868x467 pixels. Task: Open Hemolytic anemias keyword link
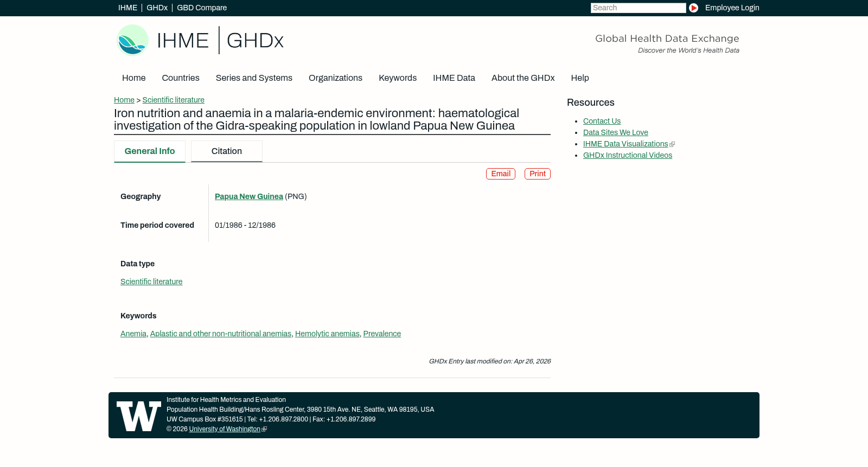point(327,334)
